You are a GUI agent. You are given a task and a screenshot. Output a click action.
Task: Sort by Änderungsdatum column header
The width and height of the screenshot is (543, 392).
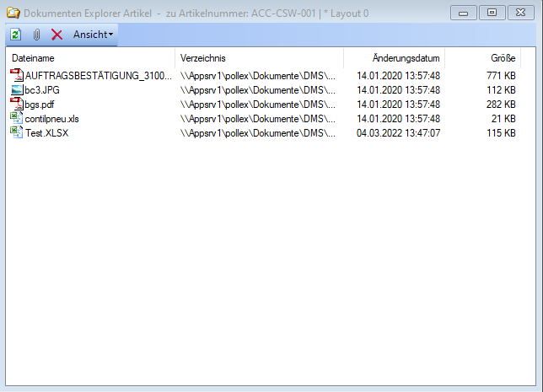pos(395,58)
